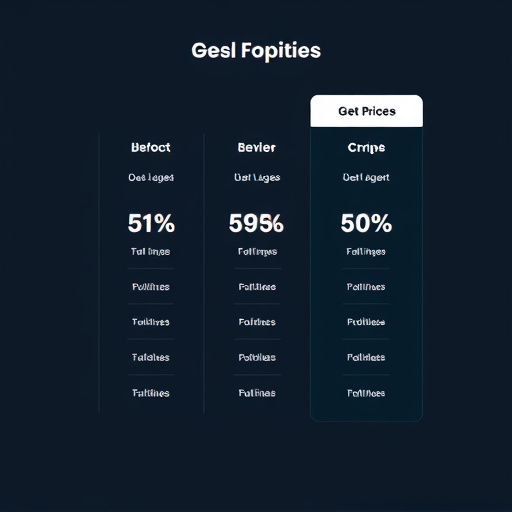Click the 5956 price figure
This screenshot has width=512, height=512.
point(256,223)
